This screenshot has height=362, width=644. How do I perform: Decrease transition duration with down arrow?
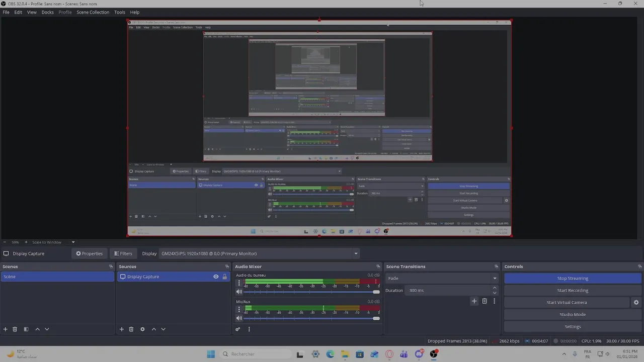(495, 293)
